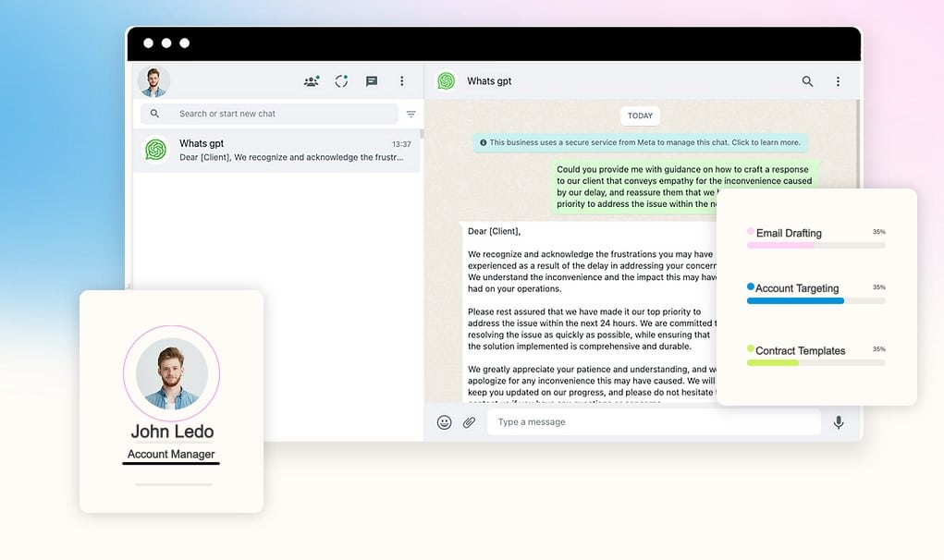Focus the Type a message field
The image size is (944, 560).
tap(654, 422)
